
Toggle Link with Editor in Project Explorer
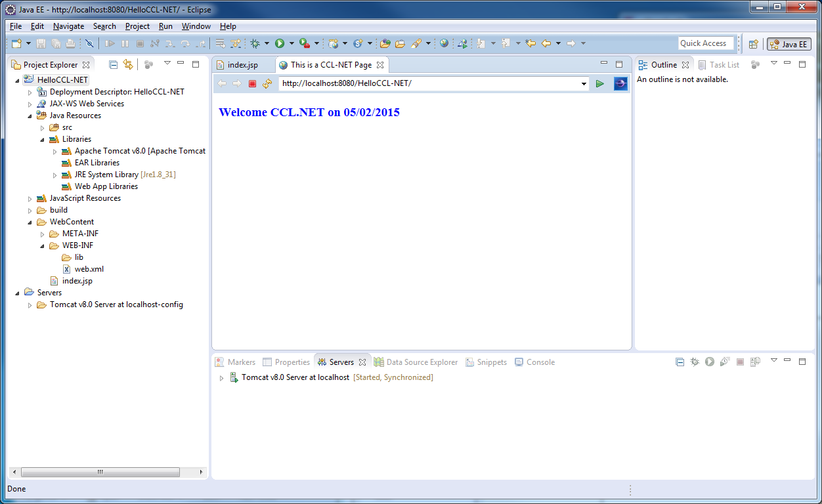[128, 64]
